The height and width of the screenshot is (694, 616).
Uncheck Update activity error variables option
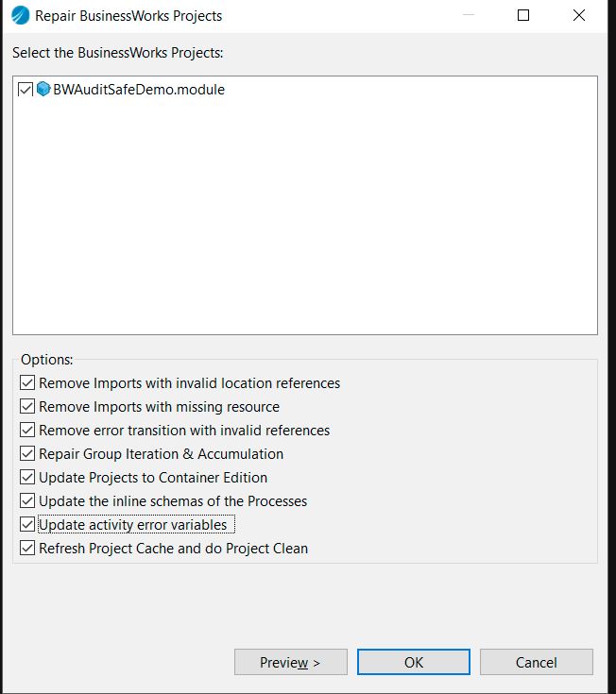coord(26,525)
